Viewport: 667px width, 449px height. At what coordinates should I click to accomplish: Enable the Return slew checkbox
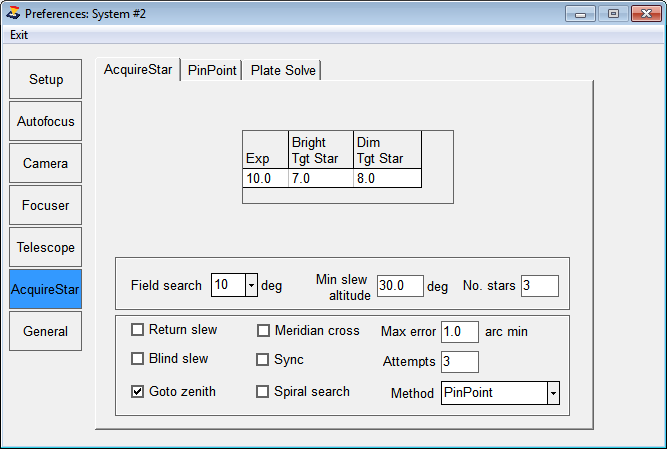click(x=137, y=330)
